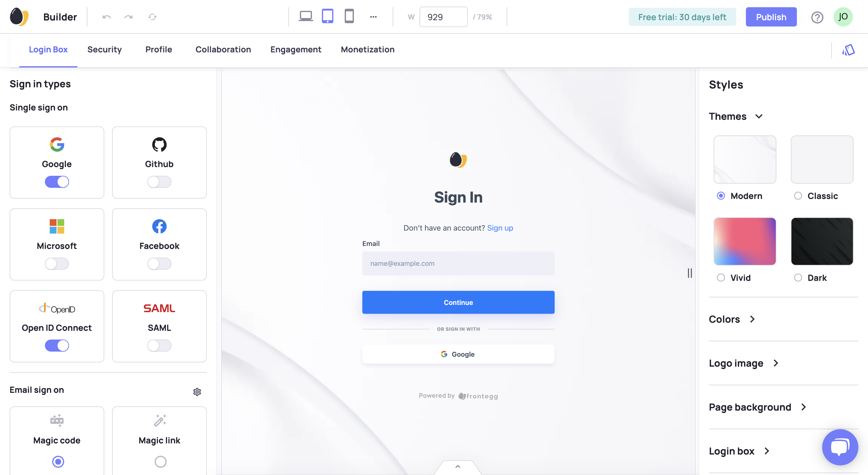The width and height of the screenshot is (868, 475).
Task: Open Email sign on settings gear
Action: (x=197, y=392)
